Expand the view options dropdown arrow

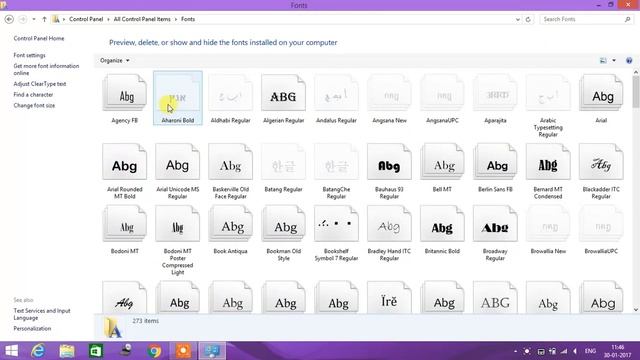point(614,60)
